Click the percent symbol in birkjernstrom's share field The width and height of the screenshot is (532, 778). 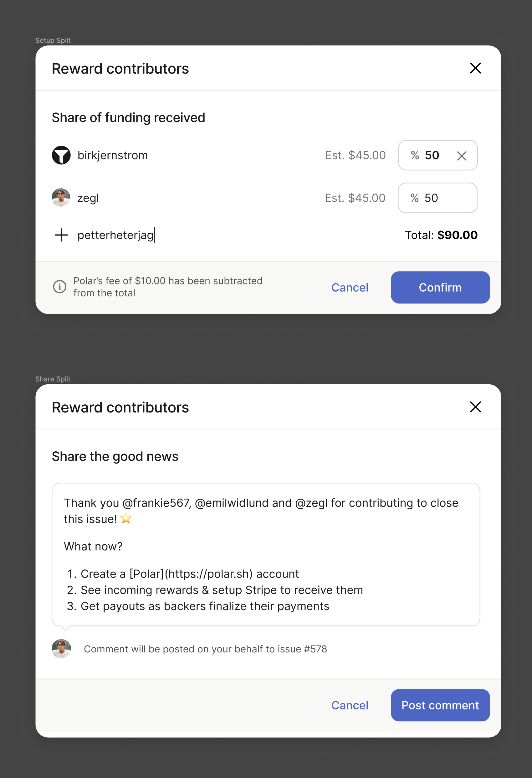415,155
